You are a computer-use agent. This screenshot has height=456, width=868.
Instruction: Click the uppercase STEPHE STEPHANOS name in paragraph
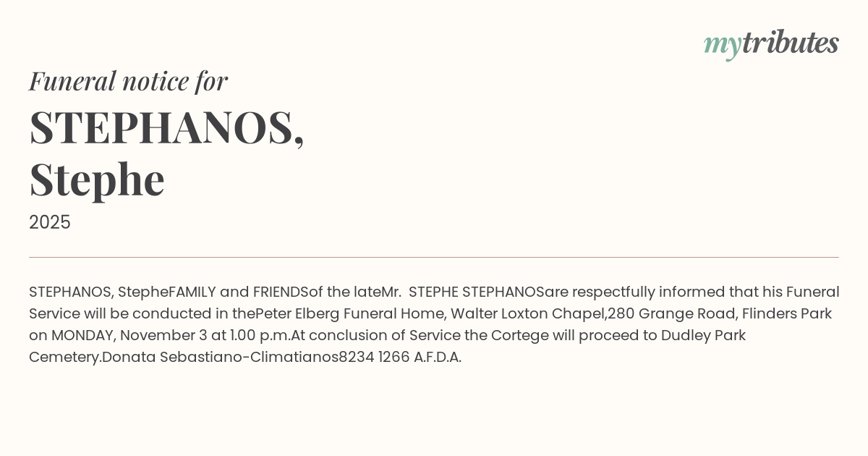pos(477,292)
